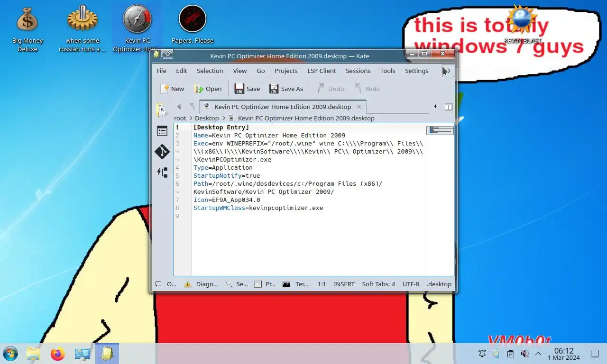This screenshot has height=364, width=607.
Task: Open the Git sidebar panel icon
Action: pos(162,152)
